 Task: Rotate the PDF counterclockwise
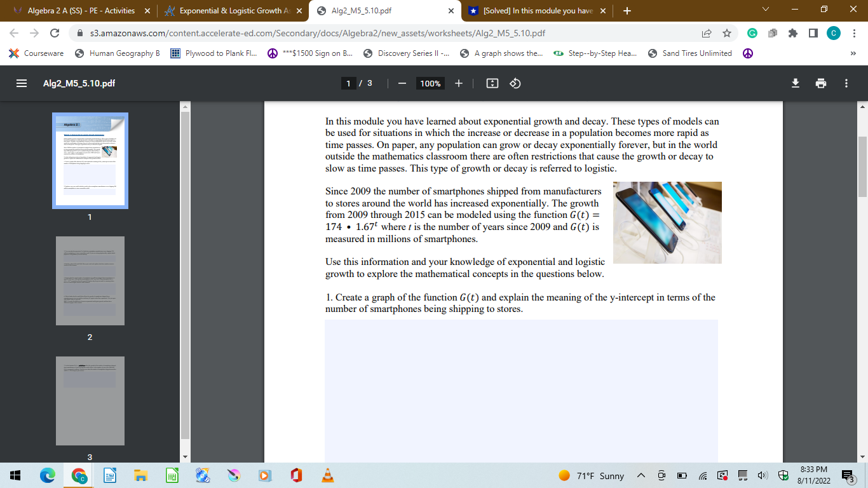pos(515,83)
